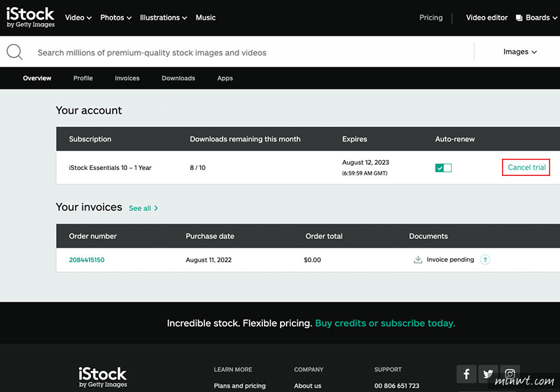Switch to the Profile tab
This screenshot has height=392, width=560.
(83, 78)
